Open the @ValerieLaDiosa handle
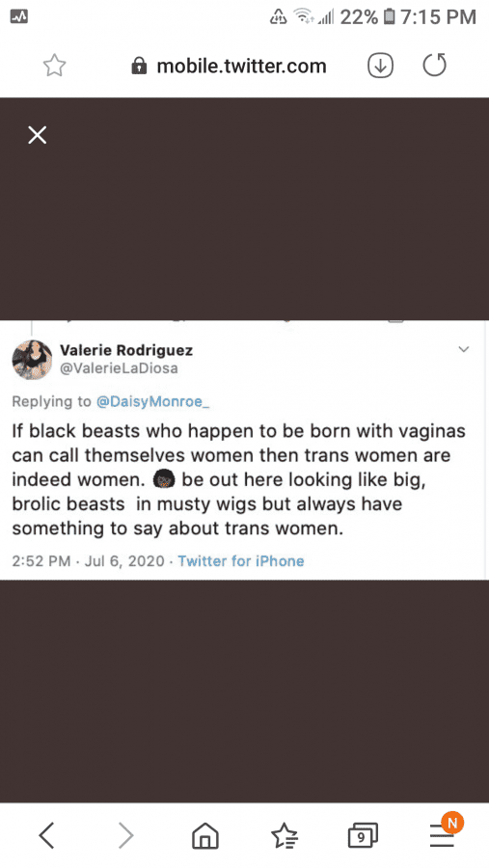Viewport: 489px width, 868px height. coord(119,368)
